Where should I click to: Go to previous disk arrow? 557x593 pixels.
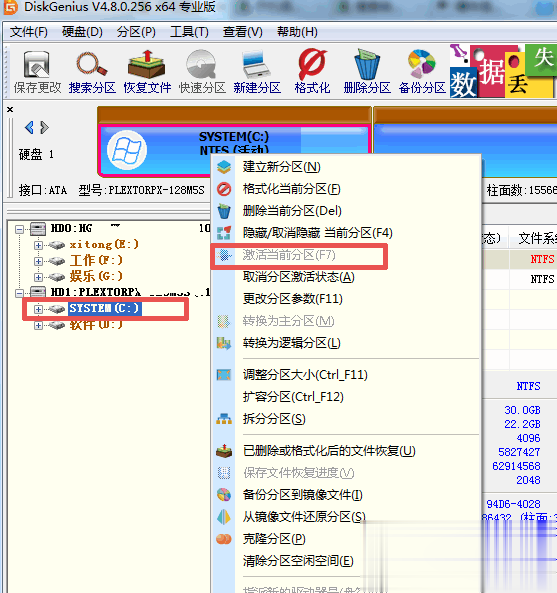pos(29,127)
